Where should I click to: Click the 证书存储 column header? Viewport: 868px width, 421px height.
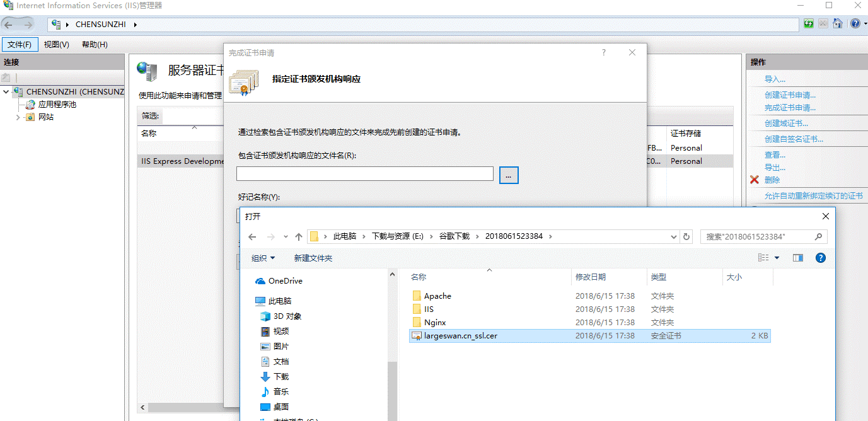coord(686,134)
